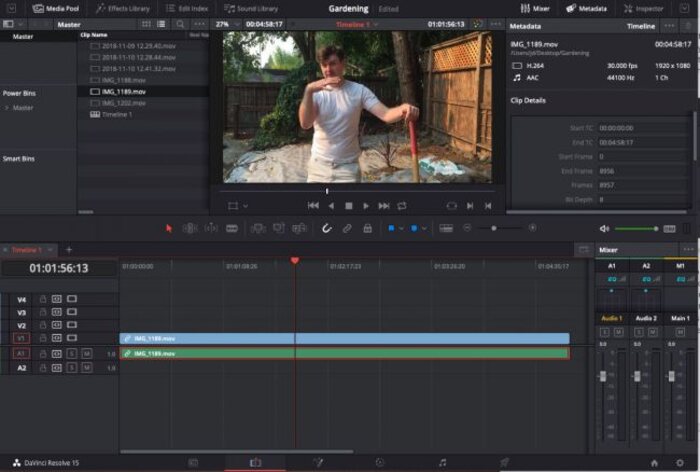This screenshot has width=700, height=472.
Task: Click the red playhead marker on ruler
Action: click(295, 260)
